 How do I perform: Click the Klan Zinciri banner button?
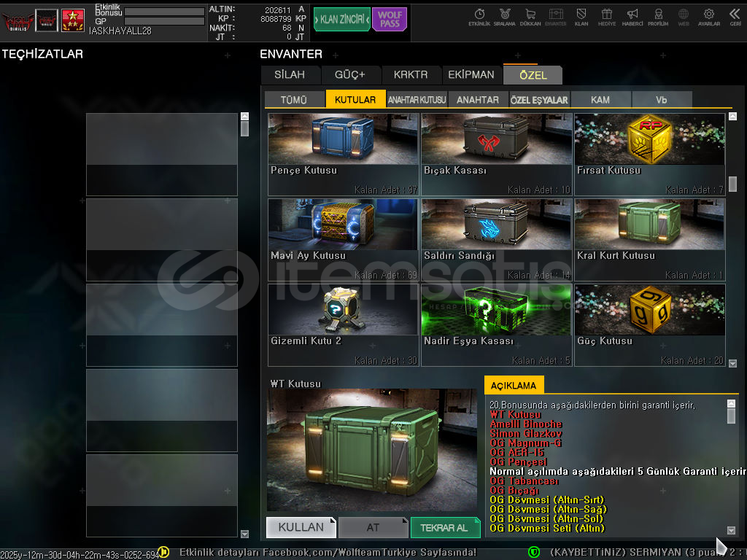[x=341, y=20]
